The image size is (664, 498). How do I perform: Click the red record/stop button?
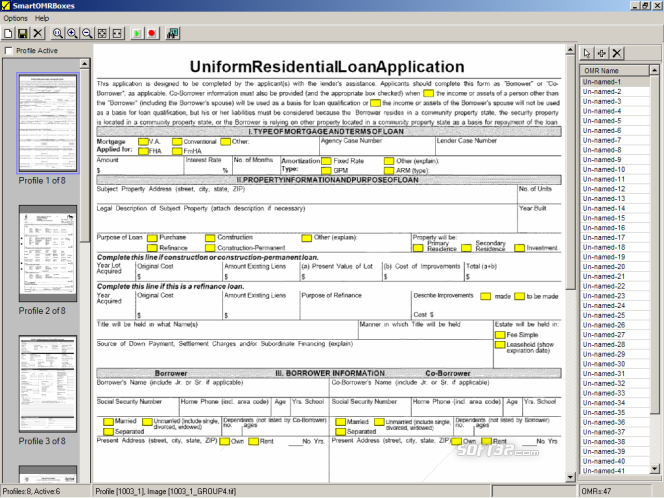152,33
